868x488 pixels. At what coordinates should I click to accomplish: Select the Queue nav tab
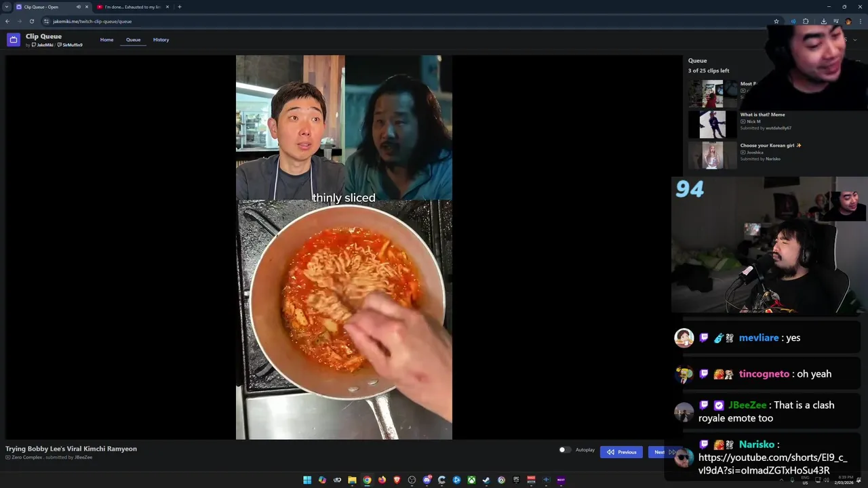133,40
